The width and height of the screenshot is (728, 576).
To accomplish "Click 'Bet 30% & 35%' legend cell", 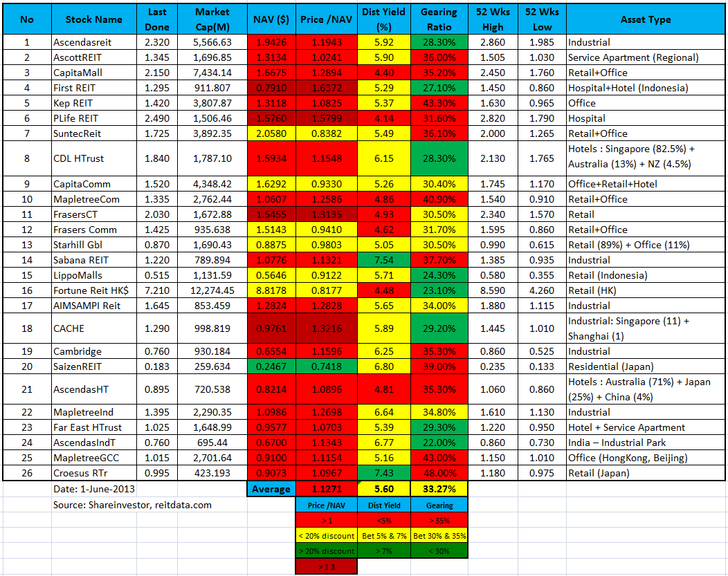I will tap(439, 536).
